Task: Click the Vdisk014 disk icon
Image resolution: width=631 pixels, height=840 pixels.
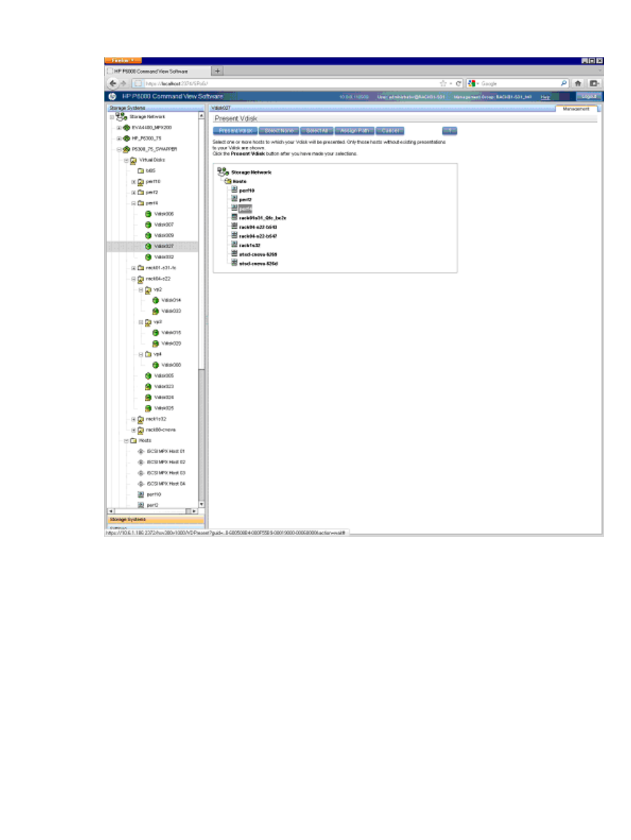Action: tap(155, 300)
